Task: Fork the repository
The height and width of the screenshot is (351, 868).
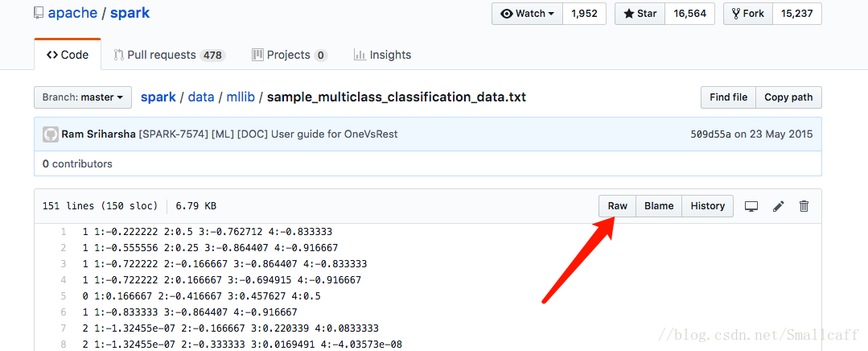Action: [748, 14]
